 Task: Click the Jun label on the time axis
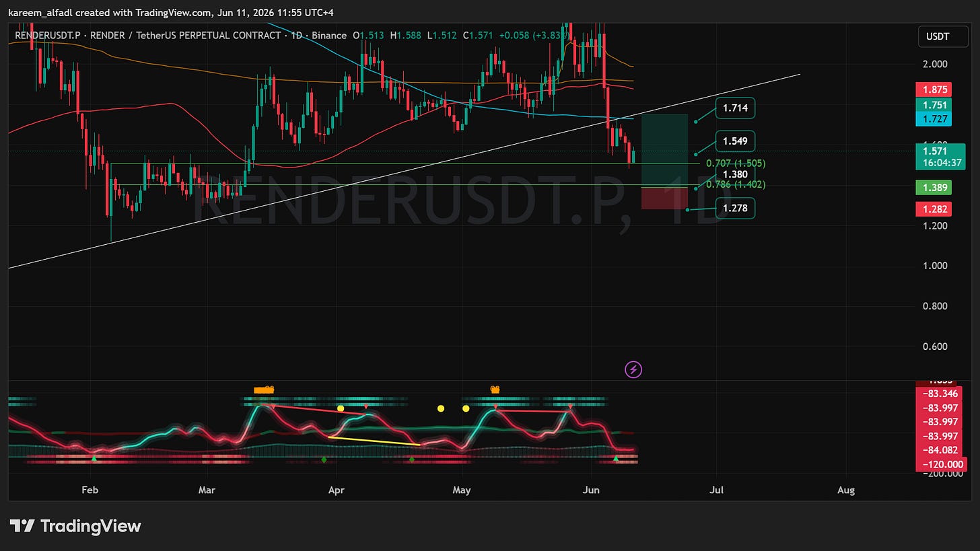click(591, 490)
